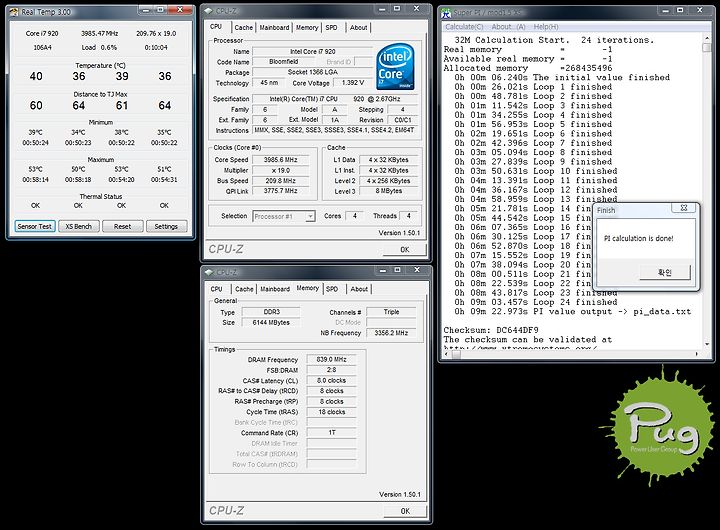This screenshot has height=530, width=720.
Task: Close the Finish dialog with X
Action: tap(684, 208)
